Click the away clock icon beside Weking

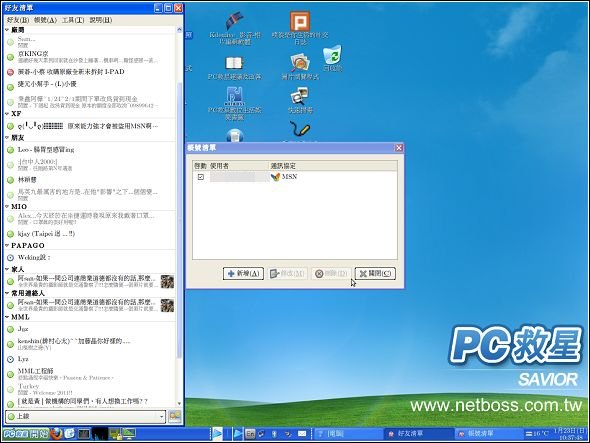tap(11, 258)
